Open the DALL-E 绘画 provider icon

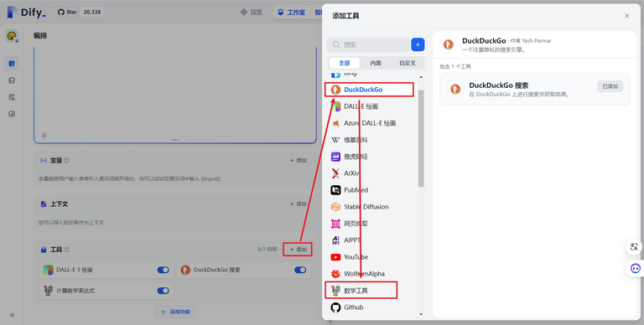pyautogui.click(x=336, y=106)
